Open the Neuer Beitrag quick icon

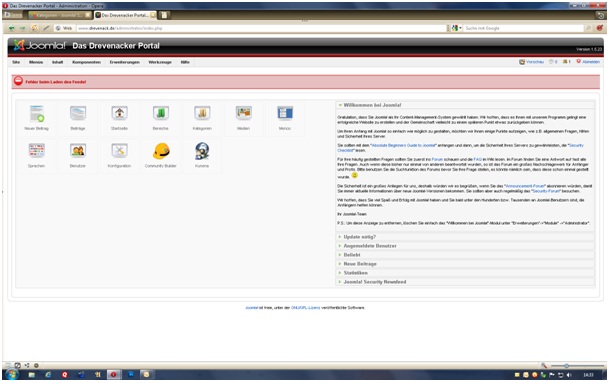37,117
